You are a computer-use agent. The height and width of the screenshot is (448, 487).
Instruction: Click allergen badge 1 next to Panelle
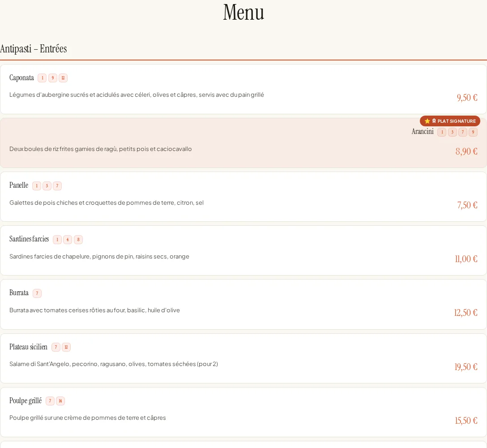tap(37, 186)
